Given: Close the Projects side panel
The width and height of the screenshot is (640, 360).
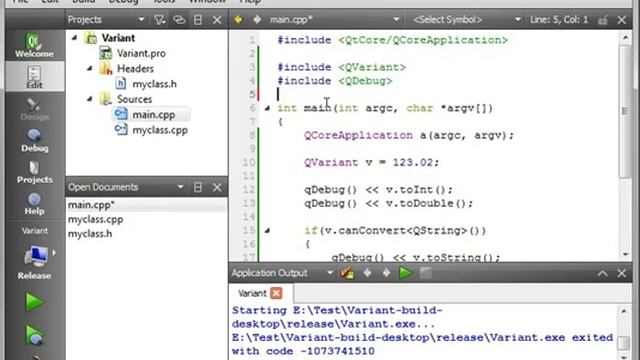Looking at the screenshot, I should 217,20.
